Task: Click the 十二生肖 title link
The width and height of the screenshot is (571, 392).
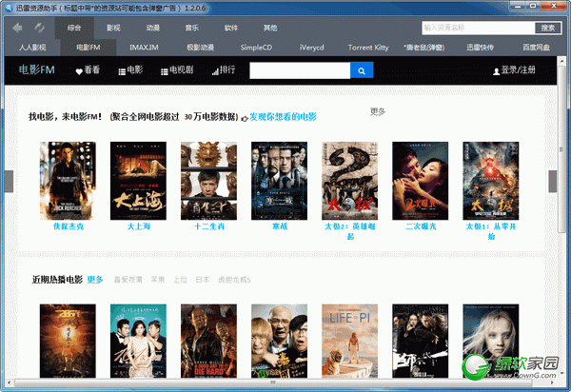Action: point(209,226)
